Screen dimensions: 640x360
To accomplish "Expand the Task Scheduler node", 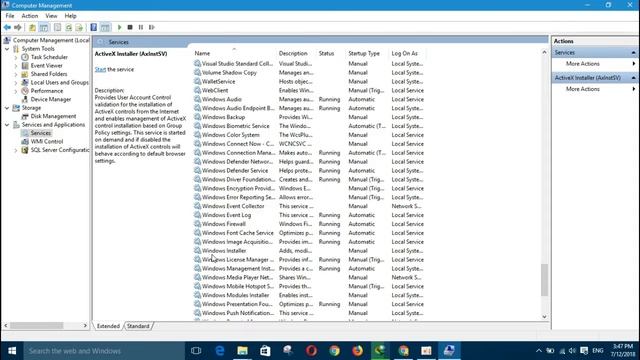I will point(16,57).
